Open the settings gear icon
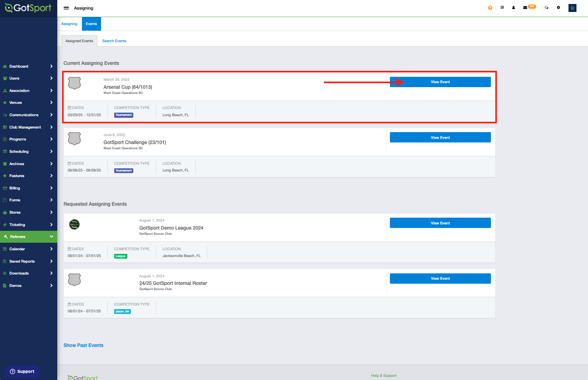588x380 pixels. tap(559, 8)
